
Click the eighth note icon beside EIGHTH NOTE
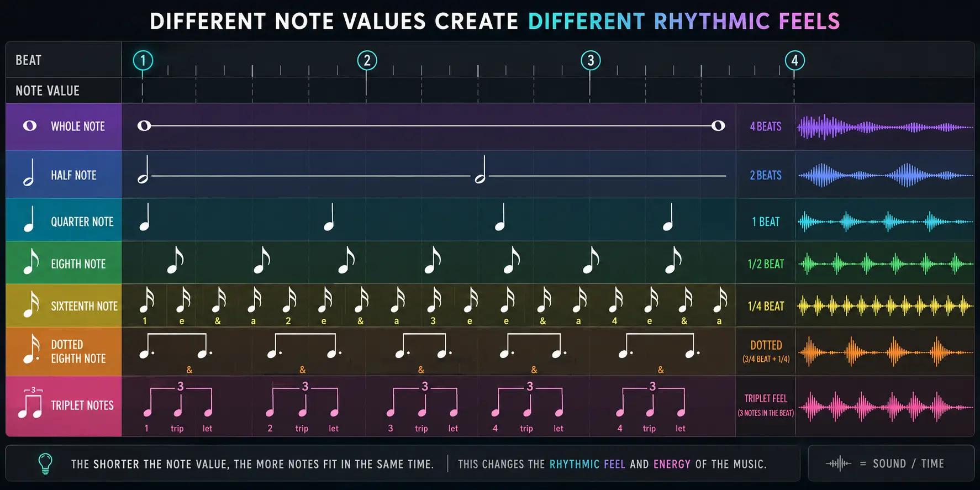pos(31,261)
